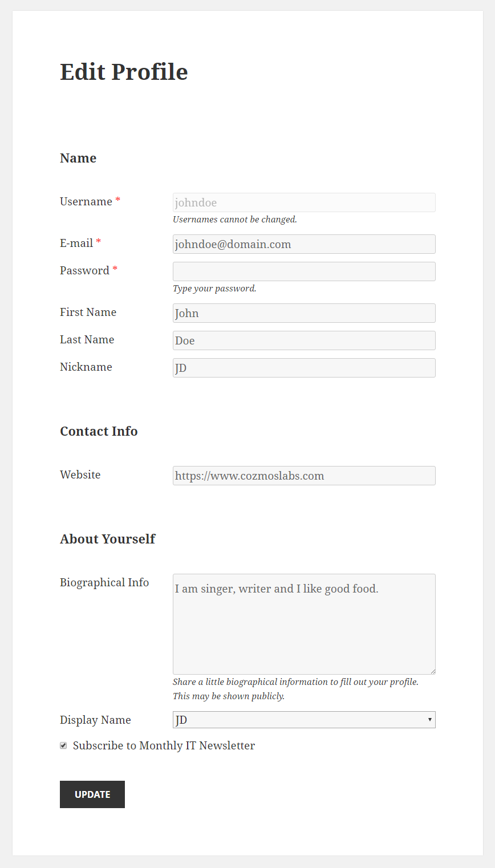Click the Username label
This screenshot has height=868, width=495.
coord(86,201)
